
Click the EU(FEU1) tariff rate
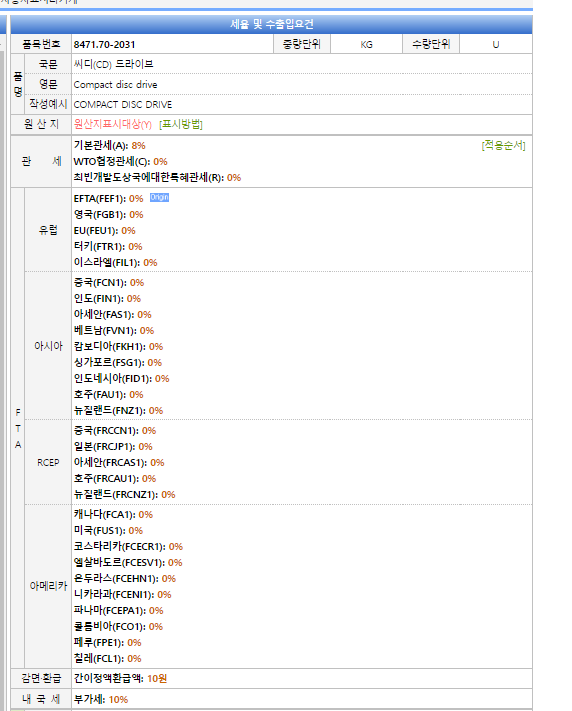coord(104,230)
